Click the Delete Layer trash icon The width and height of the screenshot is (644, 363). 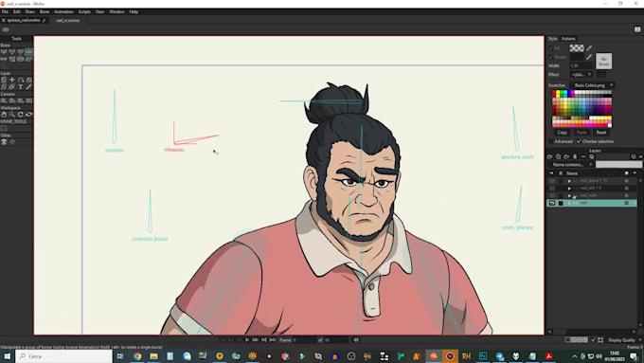[575, 156]
